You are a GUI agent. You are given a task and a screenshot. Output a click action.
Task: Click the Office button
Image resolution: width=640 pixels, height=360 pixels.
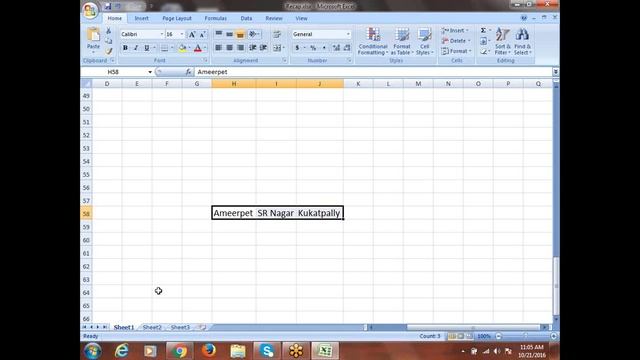coord(90,11)
